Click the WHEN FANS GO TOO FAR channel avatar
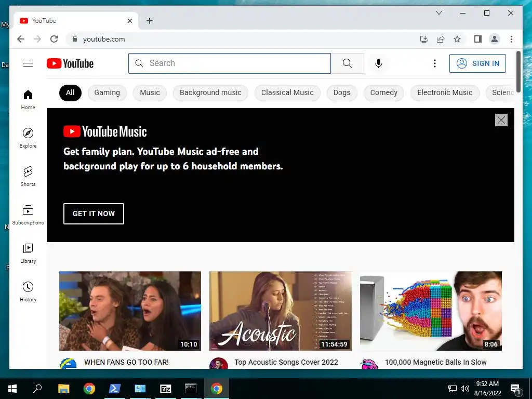This screenshot has width=532, height=399. [x=68, y=363]
